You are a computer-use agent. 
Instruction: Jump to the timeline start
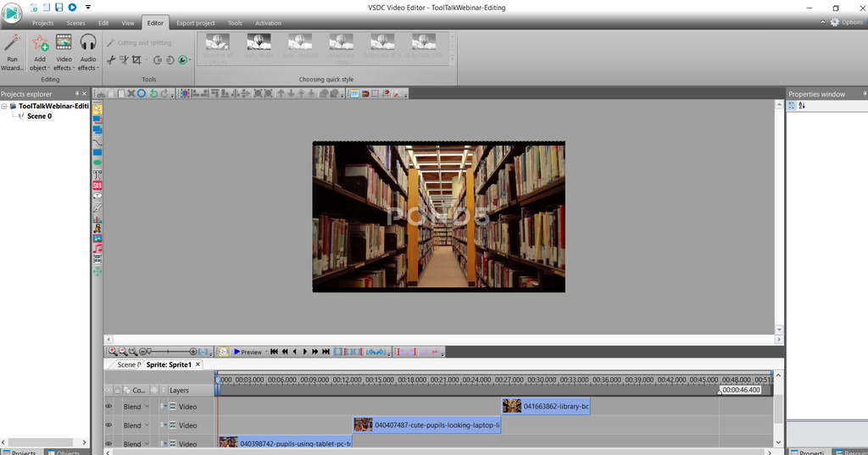[274, 352]
